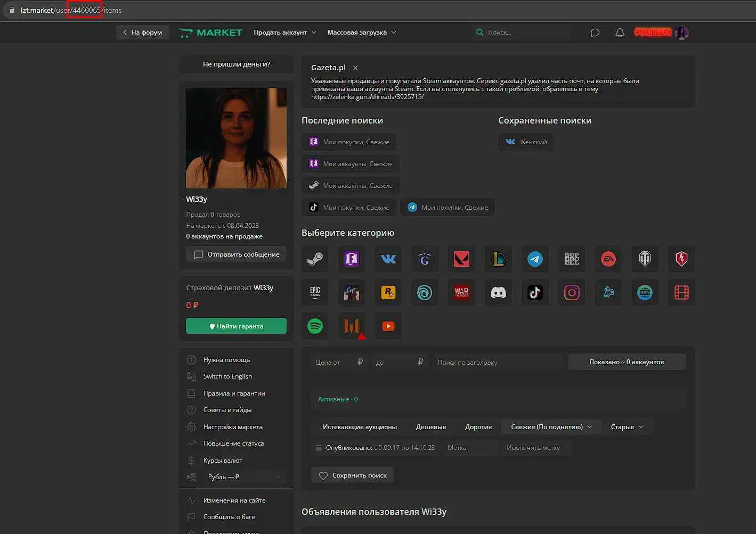The image size is (756, 534).
Task: Click the MARKET logo
Action: pyautogui.click(x=211, y=32)
